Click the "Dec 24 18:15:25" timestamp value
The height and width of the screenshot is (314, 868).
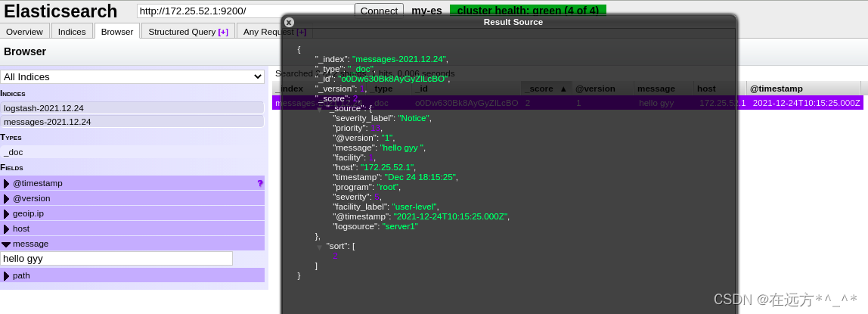click(420, 177)
